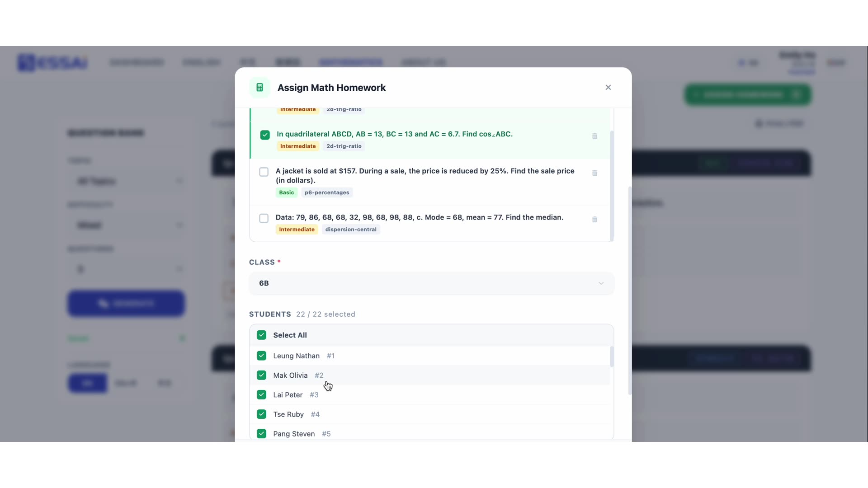Click the green assign button top right

[x=748, y=95]
